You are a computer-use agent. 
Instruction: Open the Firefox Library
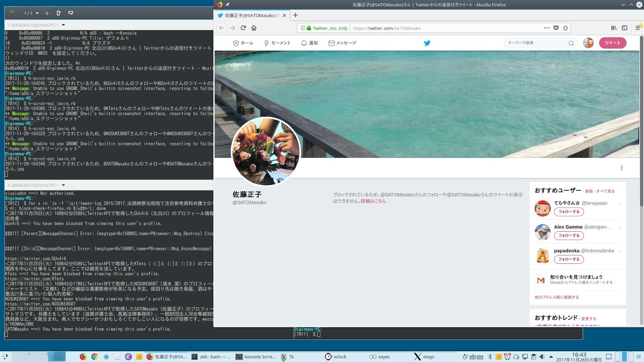614,28
